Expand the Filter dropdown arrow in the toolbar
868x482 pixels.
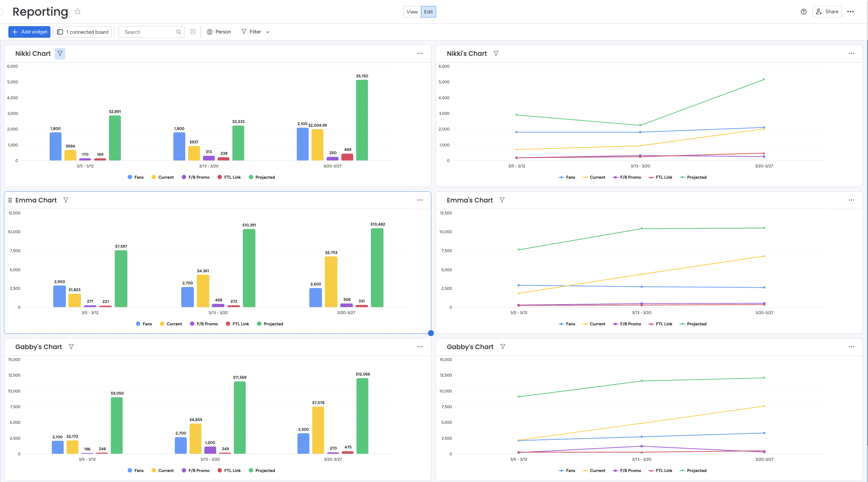click(x=268, y=32)
